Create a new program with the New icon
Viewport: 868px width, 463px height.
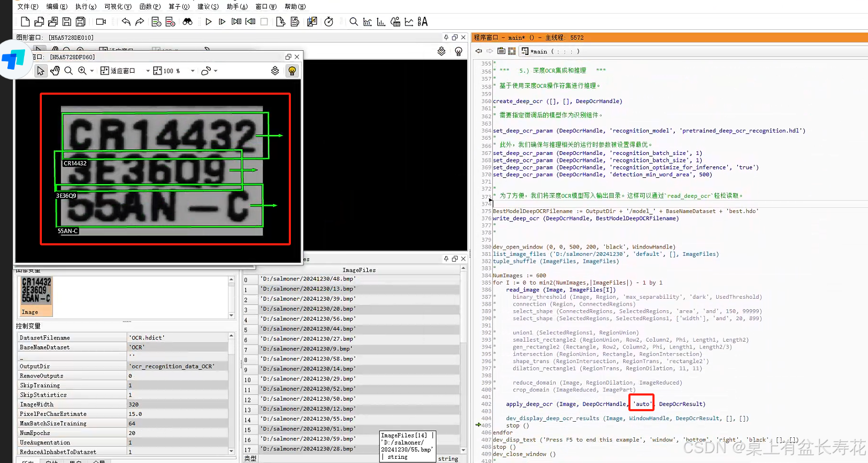click(25, 21)
